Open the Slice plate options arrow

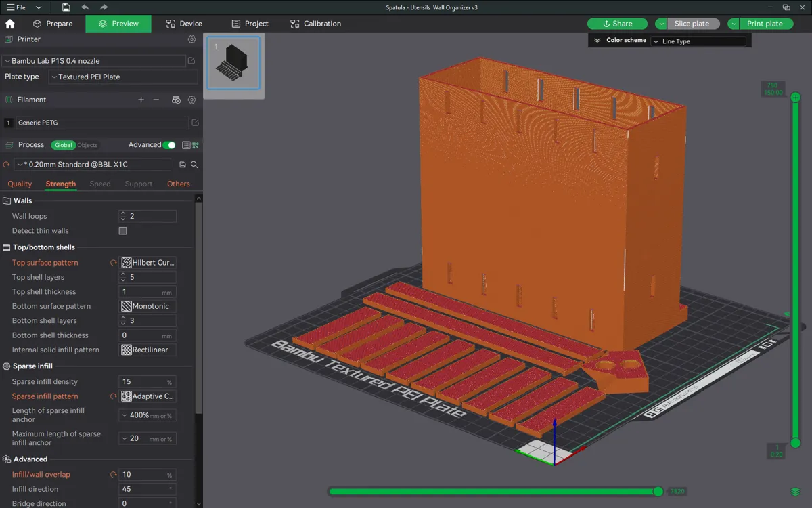click(x=661, y=24)
